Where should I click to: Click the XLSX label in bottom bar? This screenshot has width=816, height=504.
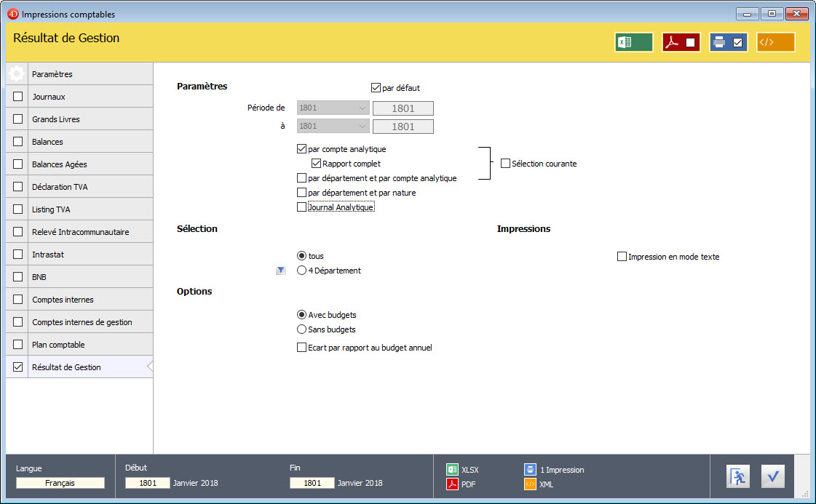click(x=470, y=470)
